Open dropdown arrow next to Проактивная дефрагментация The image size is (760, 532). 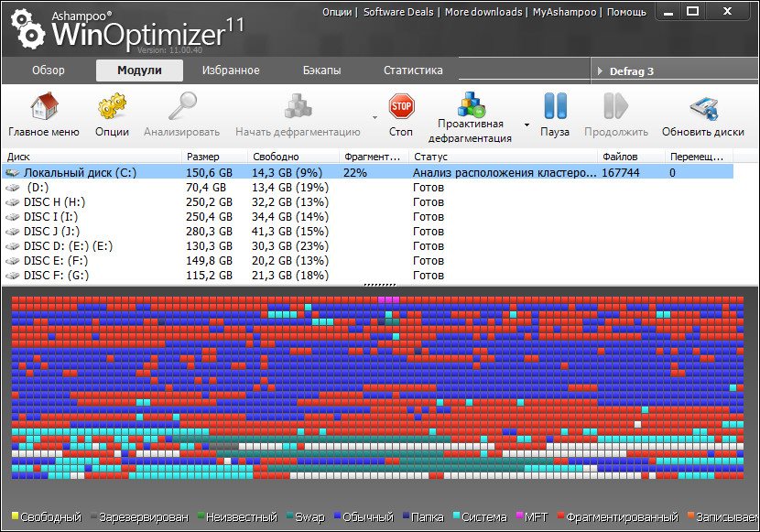527,125
